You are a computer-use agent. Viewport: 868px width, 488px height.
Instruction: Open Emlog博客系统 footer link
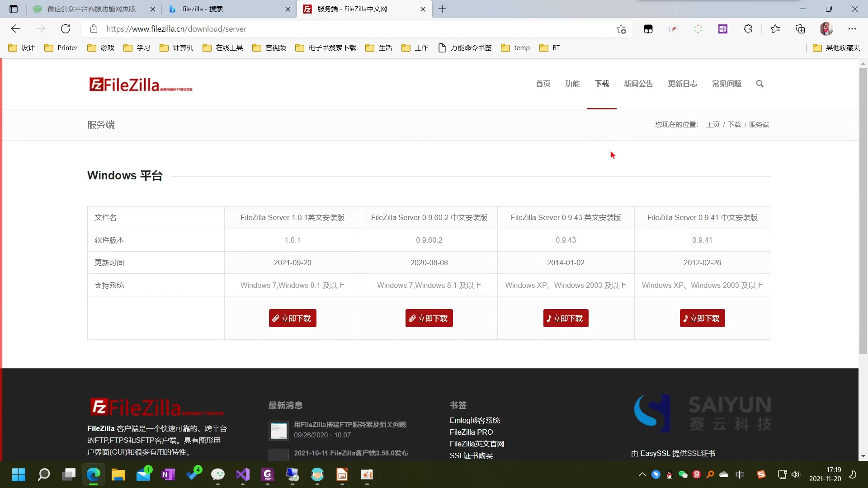click(475, 420)
